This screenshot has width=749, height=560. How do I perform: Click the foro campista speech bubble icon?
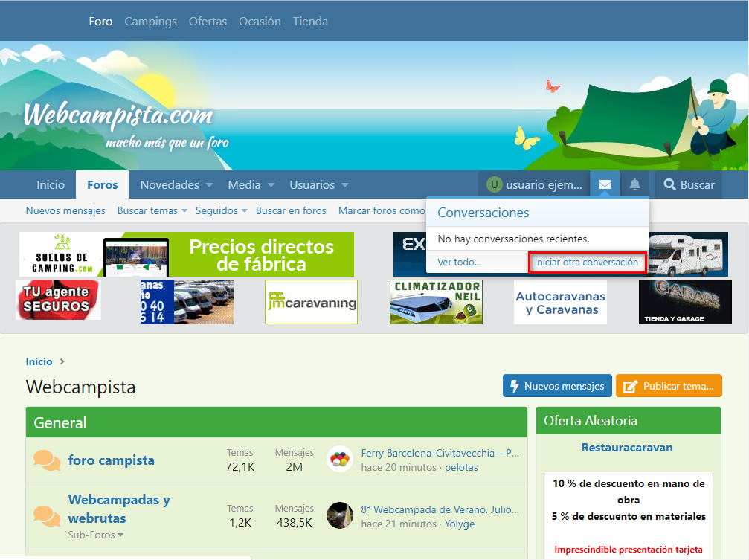tap(47, 460)
